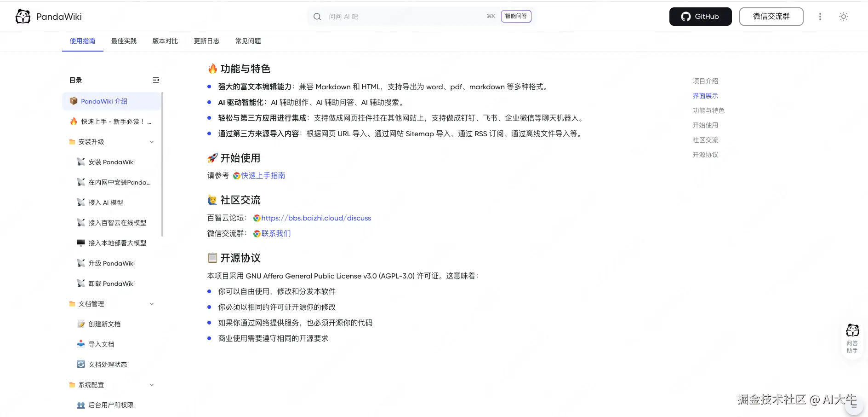Viewport: 868px width, 417px height.
Task: Click the satellite icon beside 安装 PandaWiki
Action: coord(81,162)
